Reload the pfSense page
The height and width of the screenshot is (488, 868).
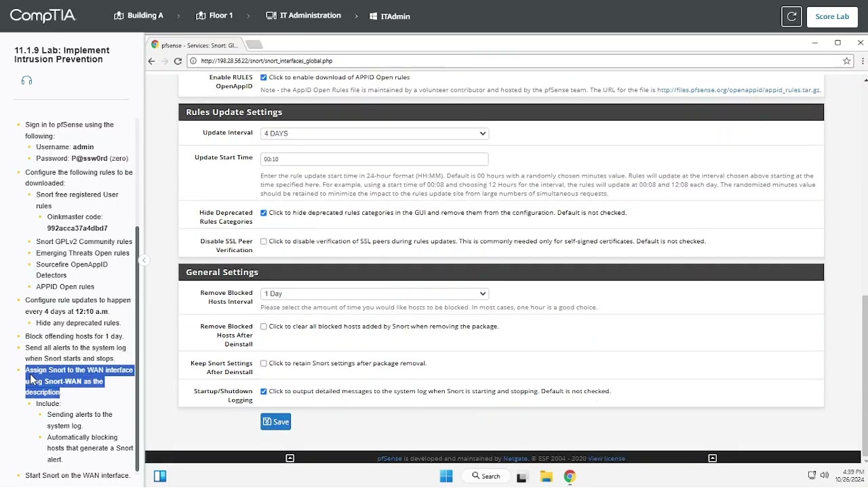point(178,61)
